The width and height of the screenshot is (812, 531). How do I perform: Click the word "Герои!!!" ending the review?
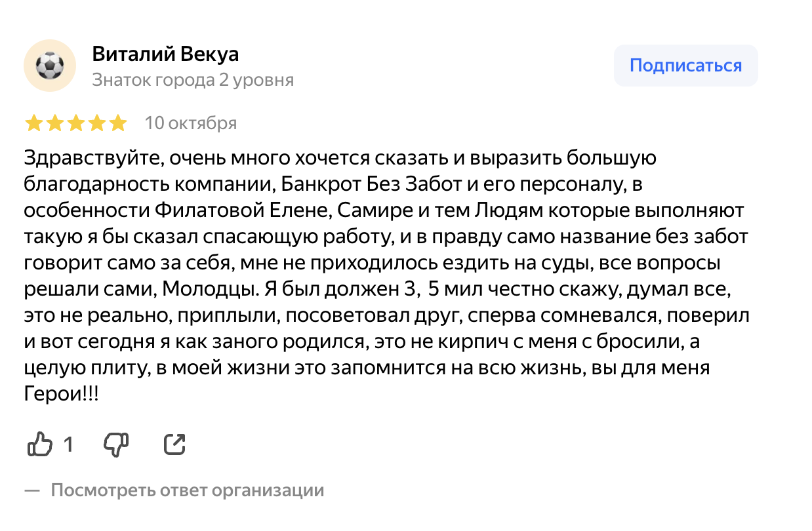coord(61,395)
